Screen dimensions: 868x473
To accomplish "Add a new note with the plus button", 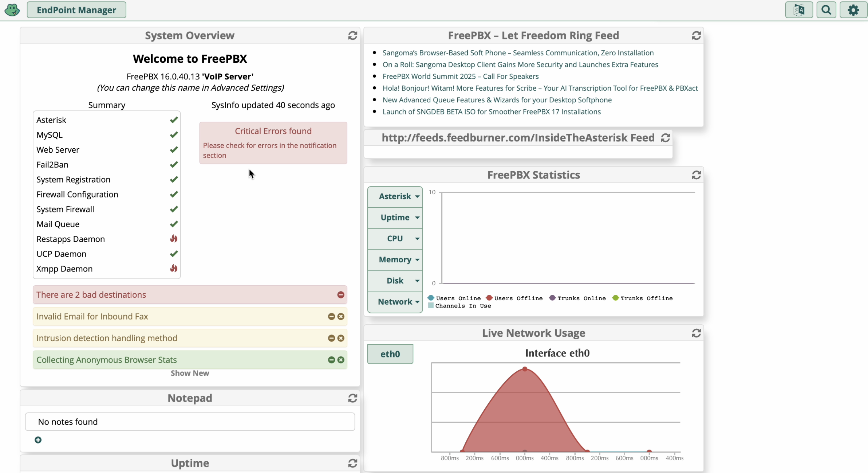I will click(x=38, y=440).
